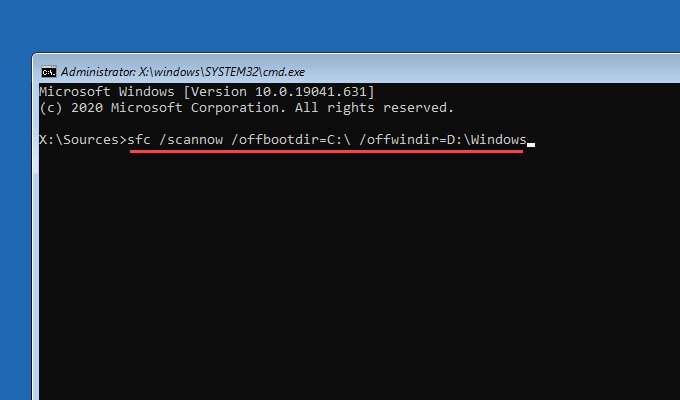
Task: Click the Microsoft Windows version line
Action: 207,91
